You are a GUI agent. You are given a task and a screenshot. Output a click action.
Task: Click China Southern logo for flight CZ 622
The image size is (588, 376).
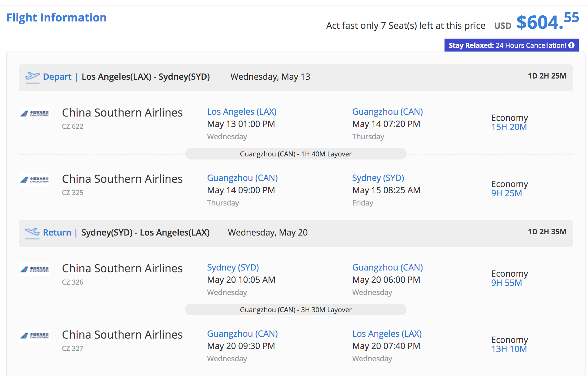tap(34, 113)
